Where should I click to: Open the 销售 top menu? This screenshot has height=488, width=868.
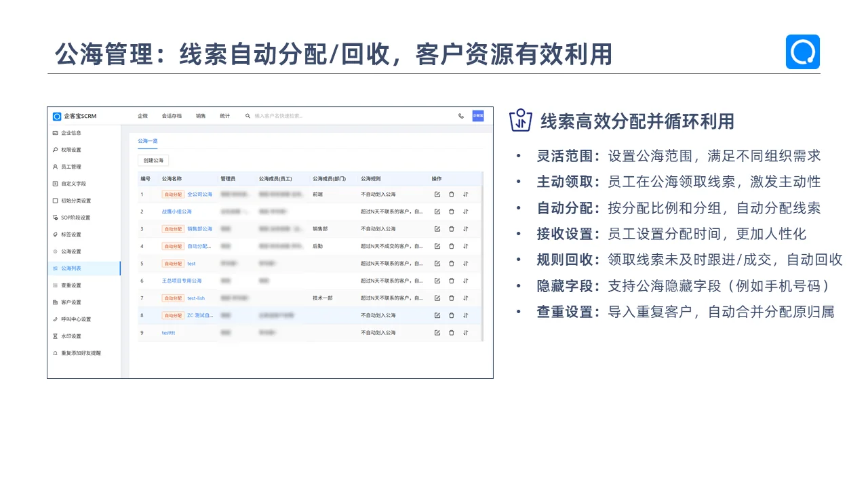pyautogui.click(x=201, y=116)
